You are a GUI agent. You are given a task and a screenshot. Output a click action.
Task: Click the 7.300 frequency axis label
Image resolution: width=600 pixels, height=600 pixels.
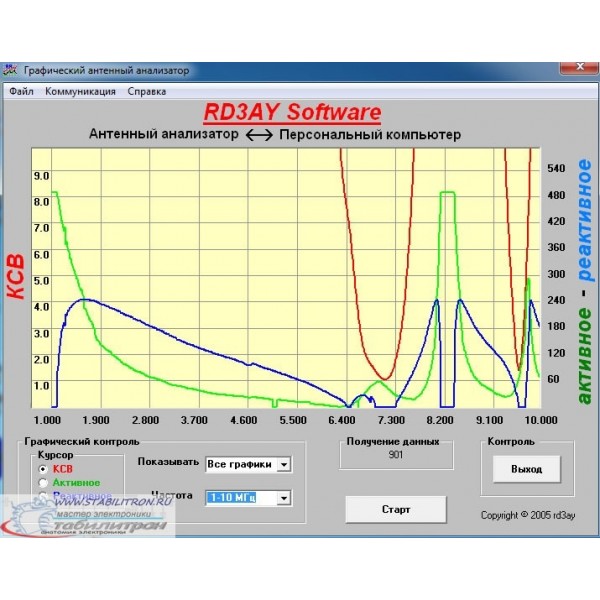pos(391,420)
